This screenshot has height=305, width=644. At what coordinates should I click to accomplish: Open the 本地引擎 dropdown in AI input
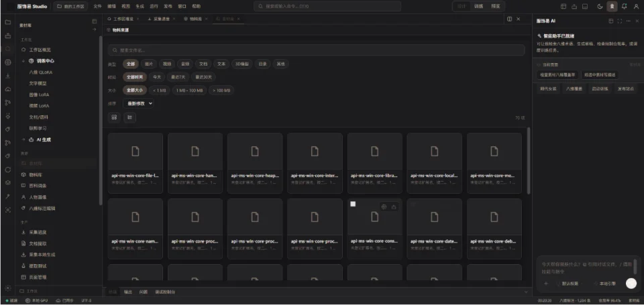pos(604,284)
